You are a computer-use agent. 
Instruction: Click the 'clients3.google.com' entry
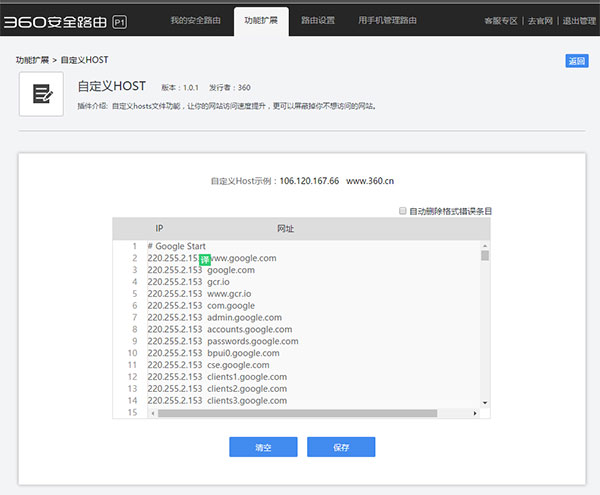click(247, 401)
